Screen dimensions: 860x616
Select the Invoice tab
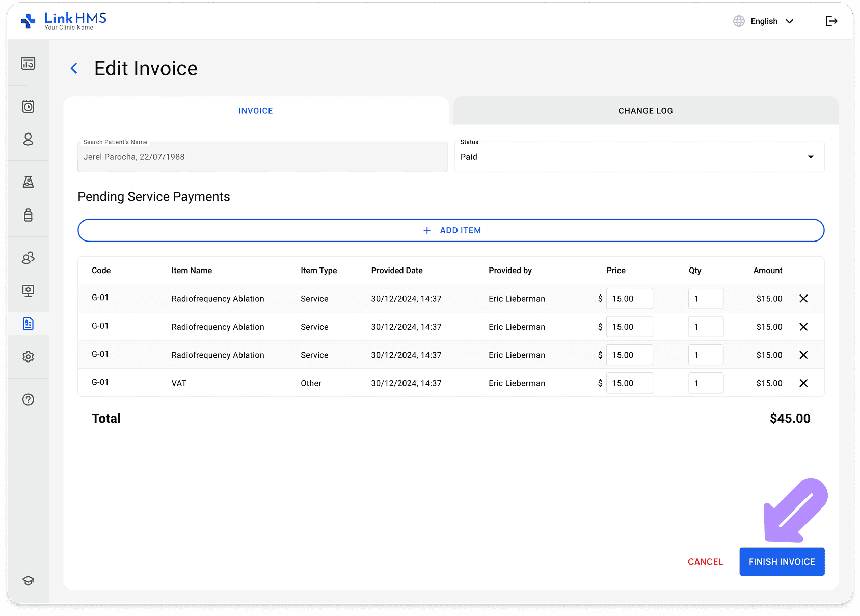pyautogui.click(x=255, y=110)
